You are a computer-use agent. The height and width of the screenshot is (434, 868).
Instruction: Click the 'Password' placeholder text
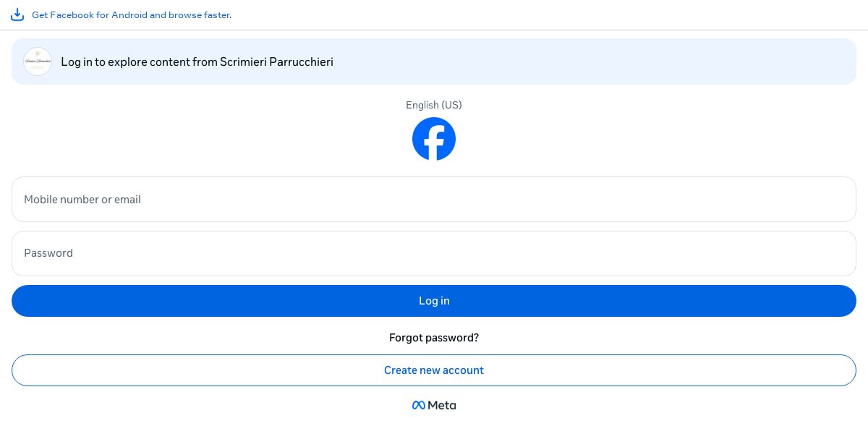click(x=48, y=253)
